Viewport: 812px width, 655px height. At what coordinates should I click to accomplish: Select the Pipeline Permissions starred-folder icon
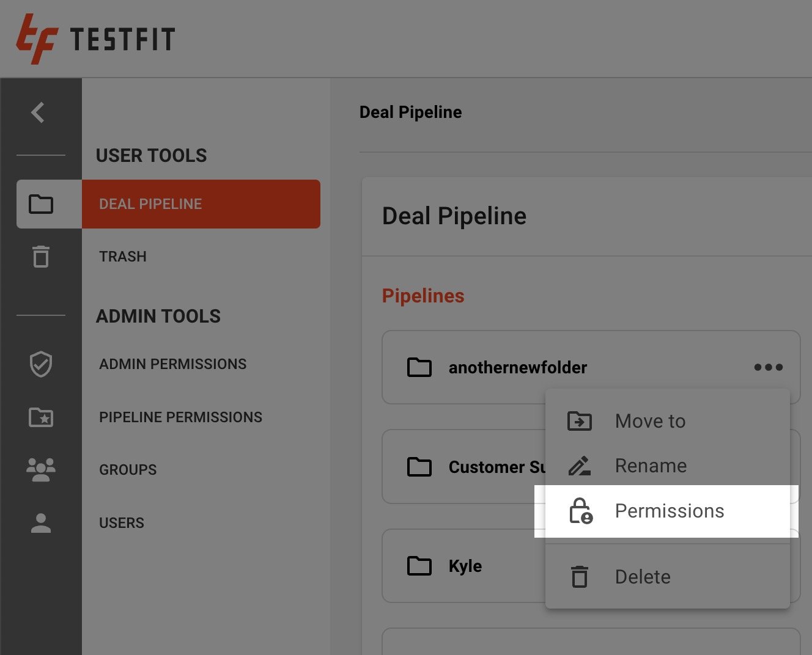coord(41,417)
